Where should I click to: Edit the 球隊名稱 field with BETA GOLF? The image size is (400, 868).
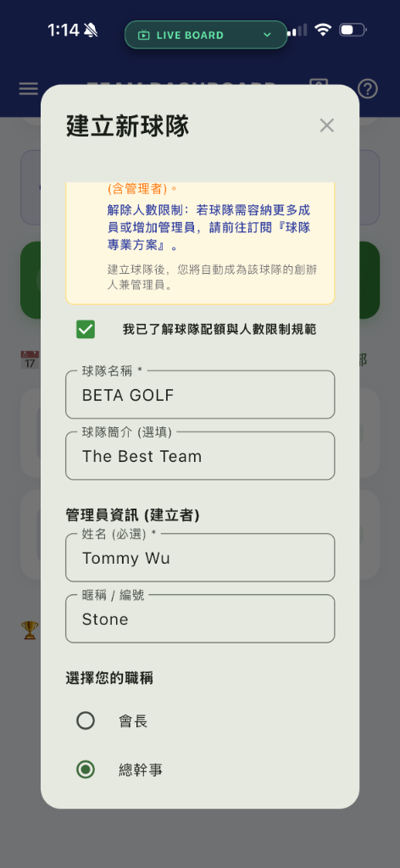coord(200,395)
